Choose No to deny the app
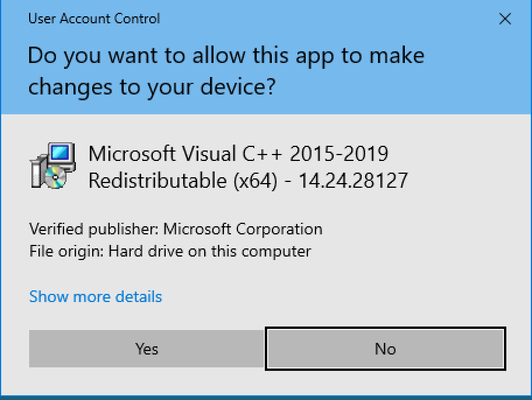Screen dimensions: 532x400 (x=386, y=349)
